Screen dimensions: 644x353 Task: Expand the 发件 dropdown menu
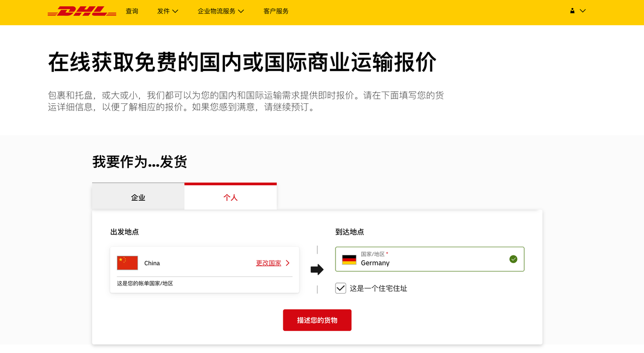168,11
